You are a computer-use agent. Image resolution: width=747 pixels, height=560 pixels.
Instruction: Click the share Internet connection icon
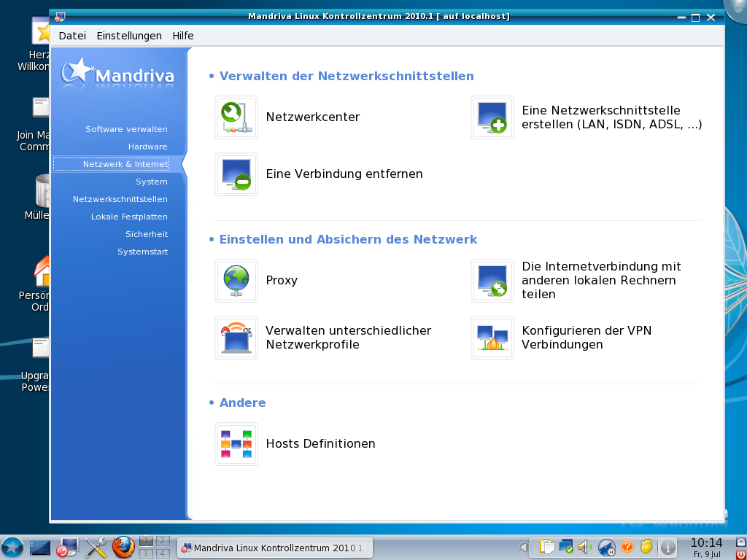492,281
